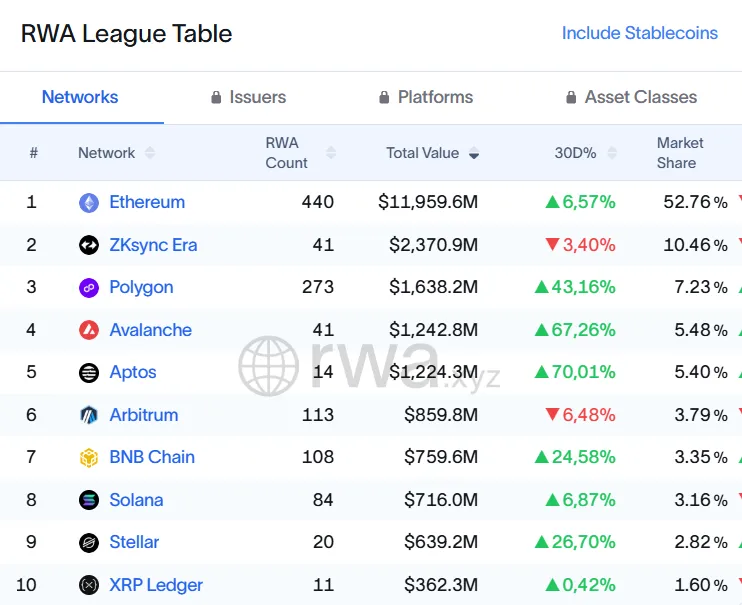Open the locked Platforms tab
The image size is (742, 605).
coord(426,97)
